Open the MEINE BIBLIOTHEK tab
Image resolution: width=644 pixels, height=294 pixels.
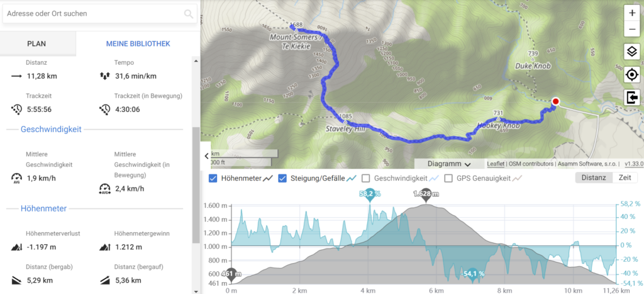138,43
